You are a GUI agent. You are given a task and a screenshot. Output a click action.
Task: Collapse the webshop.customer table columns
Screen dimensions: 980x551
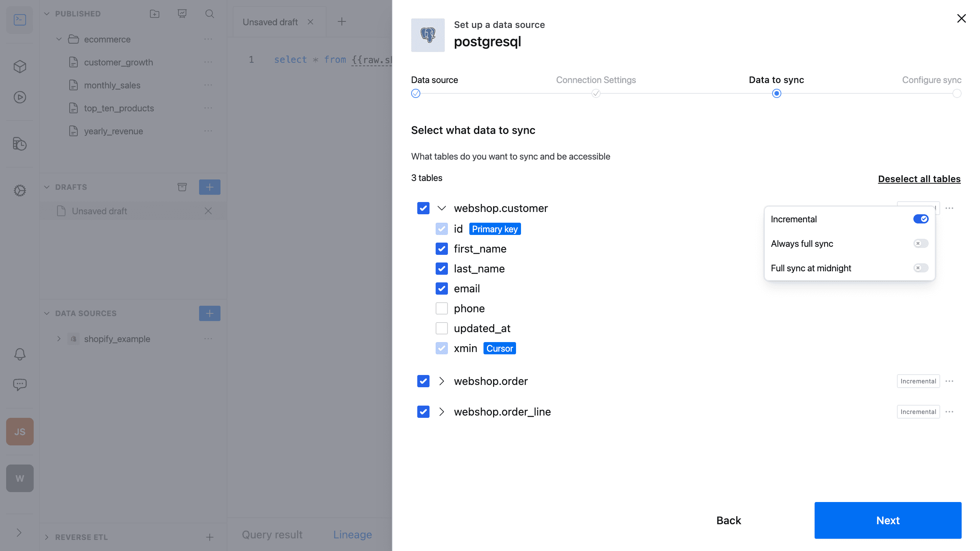click(x=442, y=208)
